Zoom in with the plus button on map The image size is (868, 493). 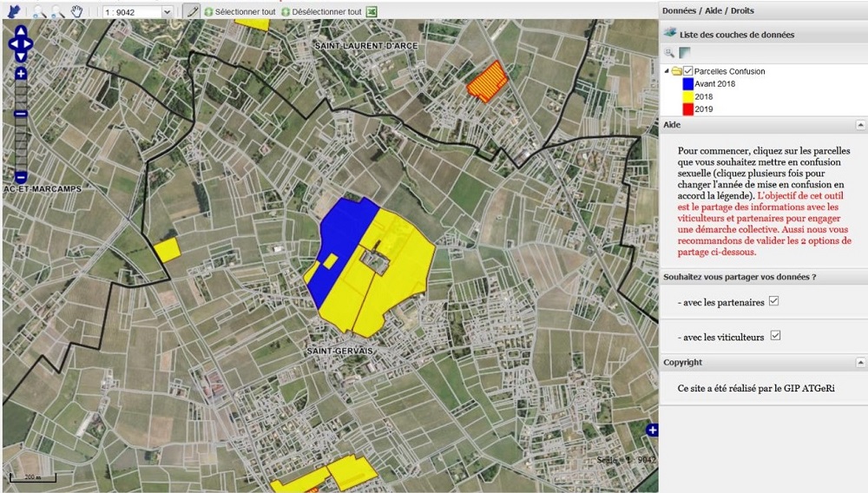(x=21, y=73)
